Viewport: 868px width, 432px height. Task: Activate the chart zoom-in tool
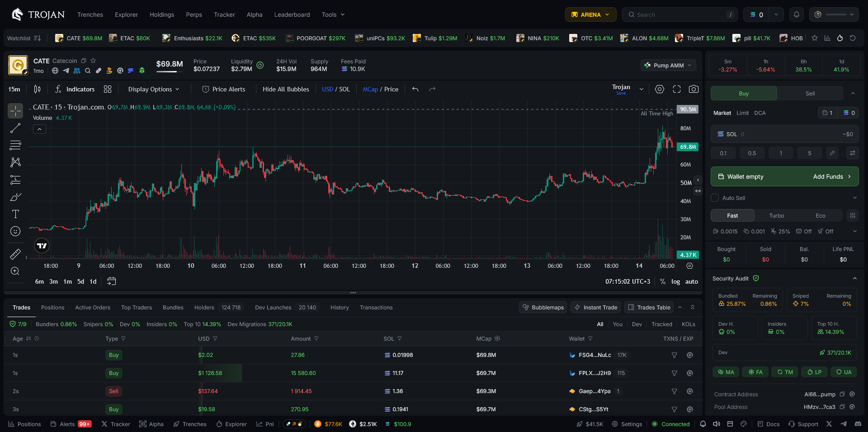coord(15,271)
